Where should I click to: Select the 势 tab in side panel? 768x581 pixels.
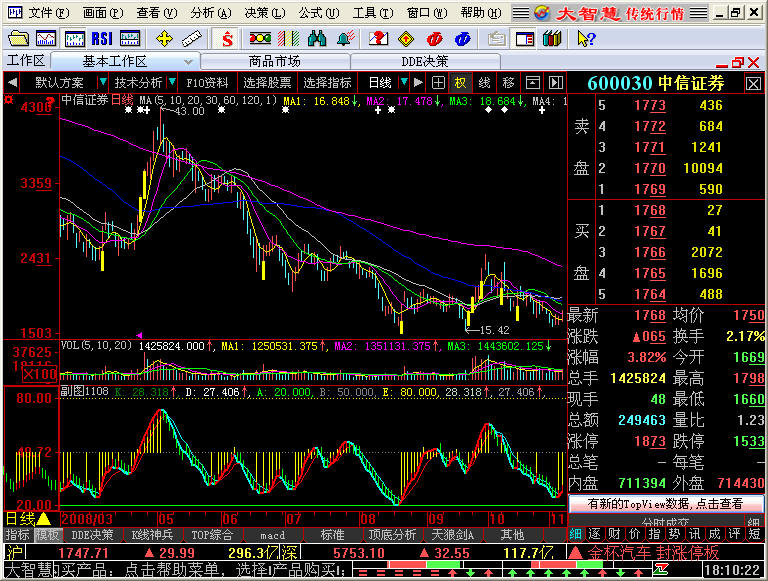(x=673, y=534)
